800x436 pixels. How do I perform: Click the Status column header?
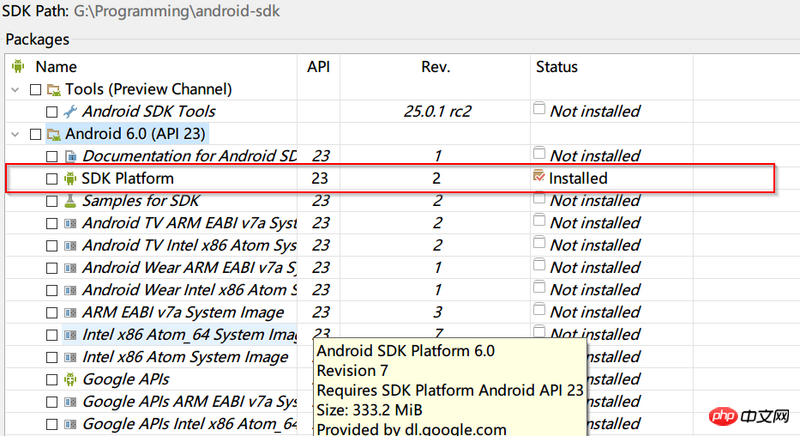coord(556,67)
